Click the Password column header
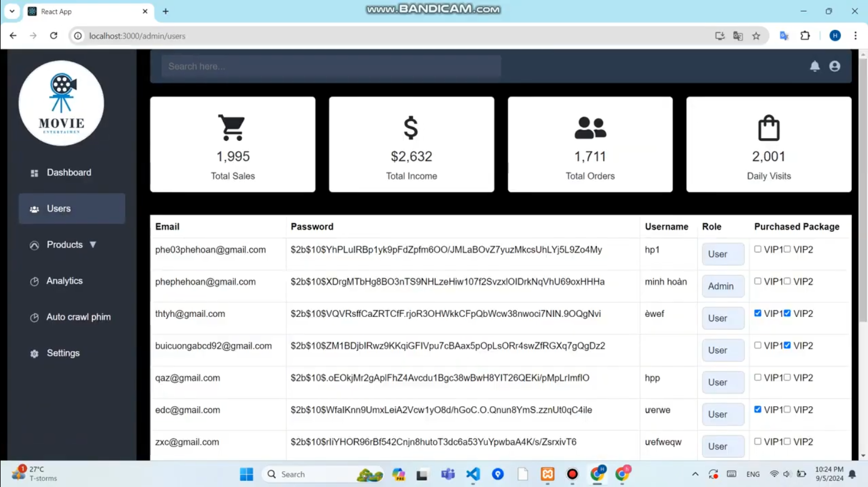Screen dimensions: 868x487 click(x=312, y=227)
